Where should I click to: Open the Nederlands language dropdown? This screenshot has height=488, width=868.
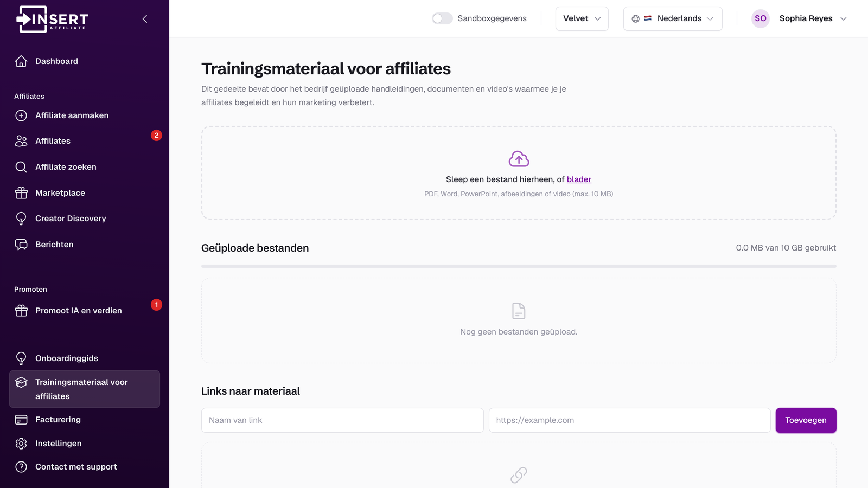pos(673,18)
